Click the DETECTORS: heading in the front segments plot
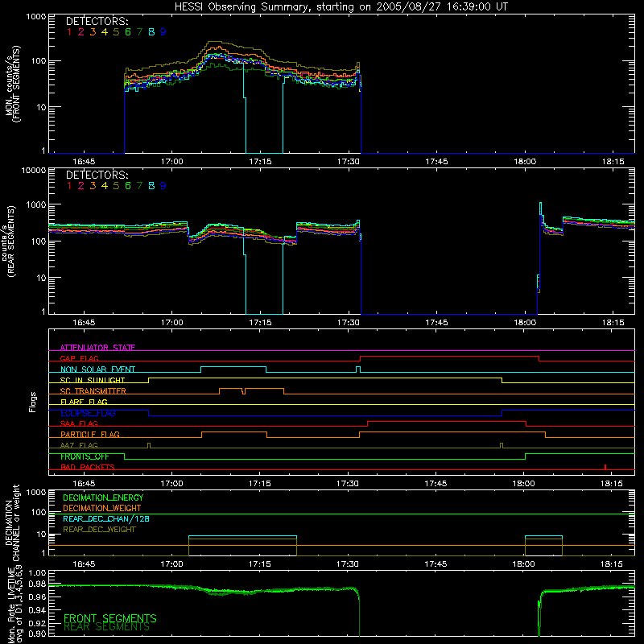Image resolution: width=644 pixels, height=644 pixels. pos(97,21)
